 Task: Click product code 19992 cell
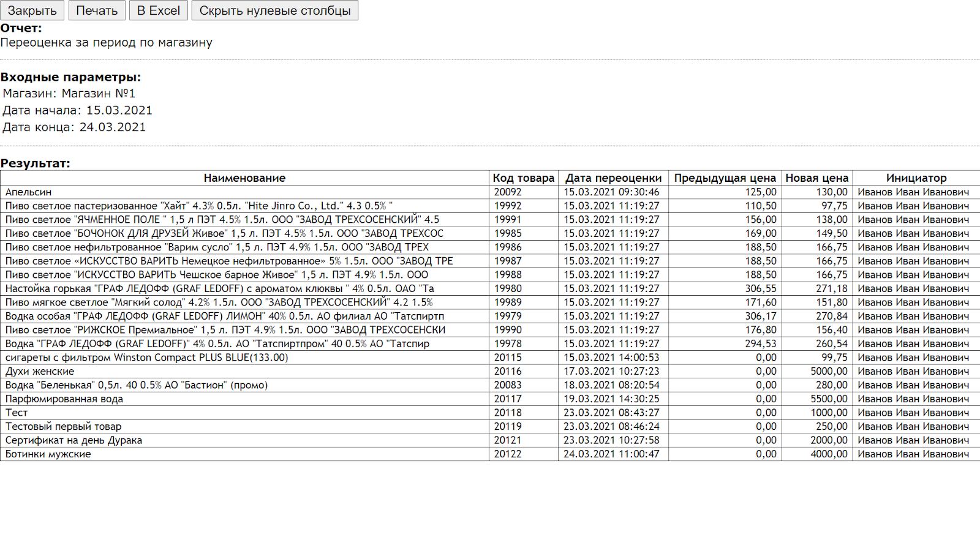[508, 206]
